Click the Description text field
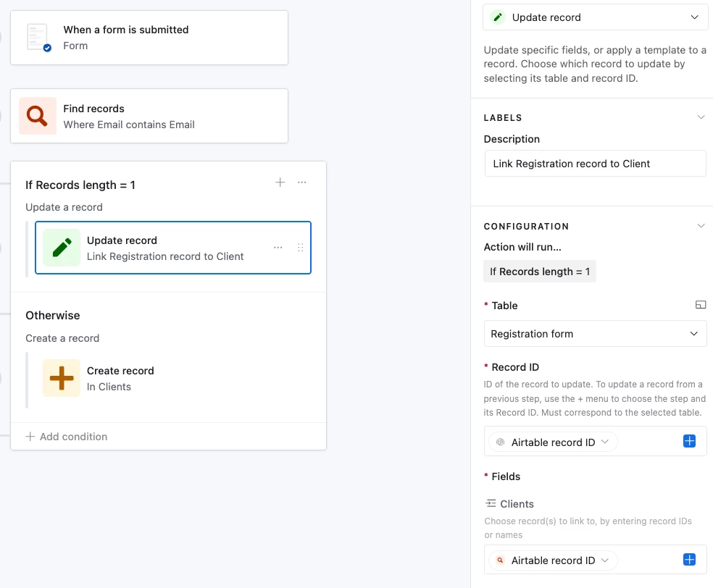713x588 pixels. pos(595,164)
